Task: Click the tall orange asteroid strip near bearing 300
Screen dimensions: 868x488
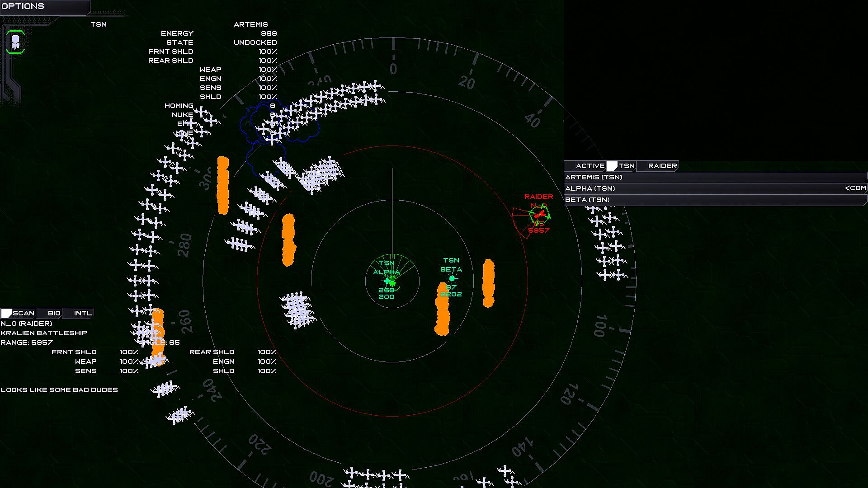Action: point(223,185)
